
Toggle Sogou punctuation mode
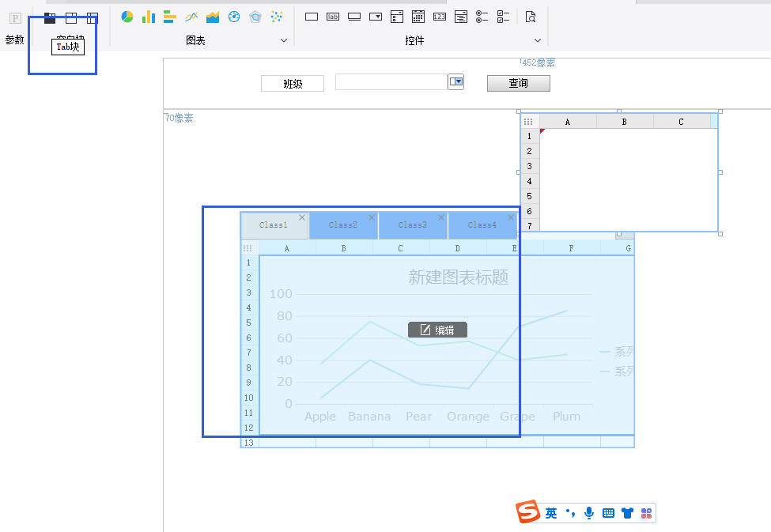click(570, 513)
